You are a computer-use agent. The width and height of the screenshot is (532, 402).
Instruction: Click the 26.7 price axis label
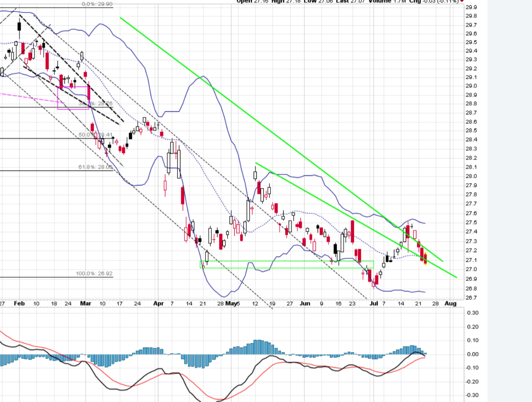(471, 298)
